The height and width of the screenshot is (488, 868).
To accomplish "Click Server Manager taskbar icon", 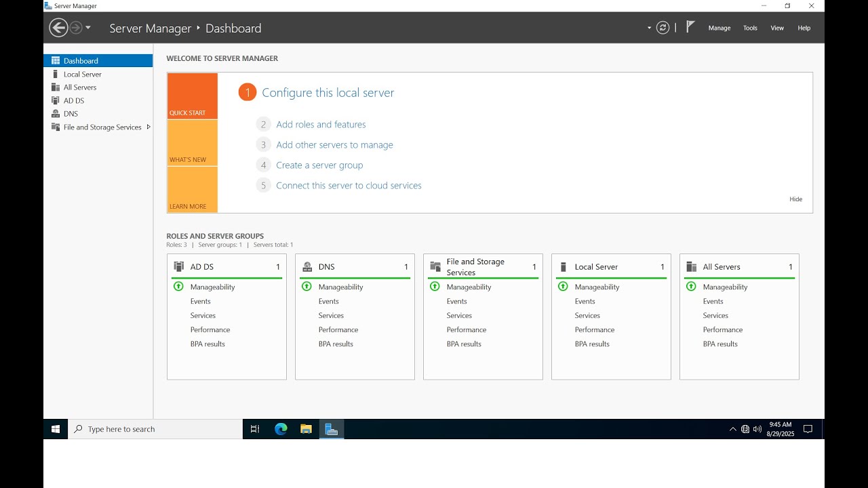I will [x=332, y=429].
